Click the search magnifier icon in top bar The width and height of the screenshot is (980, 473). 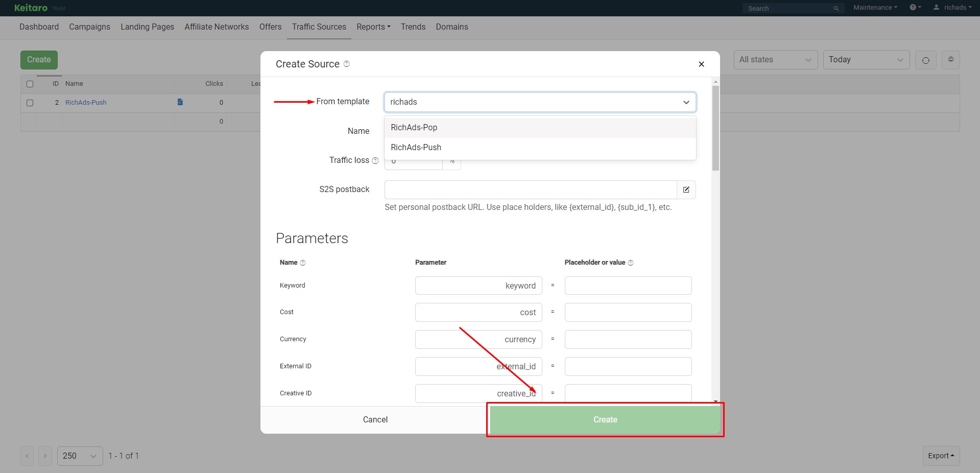(836, 8)
